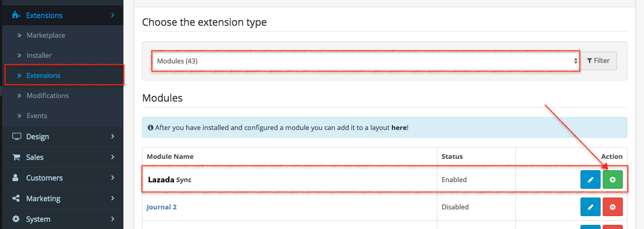The image size is (644, 229).
Task: Go to Modifications submenu item
Action: coord(48,95)
